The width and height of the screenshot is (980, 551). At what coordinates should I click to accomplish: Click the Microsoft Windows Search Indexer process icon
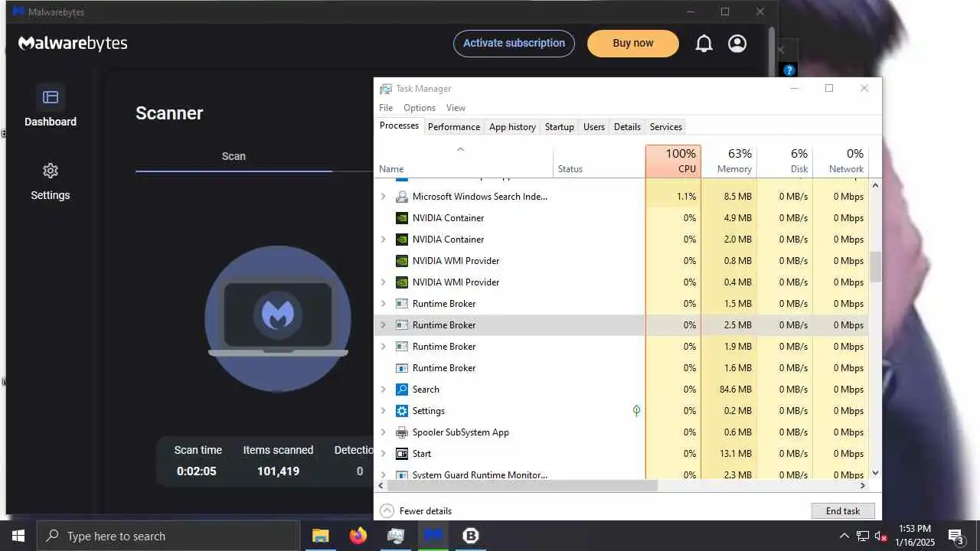coord(402,197)
